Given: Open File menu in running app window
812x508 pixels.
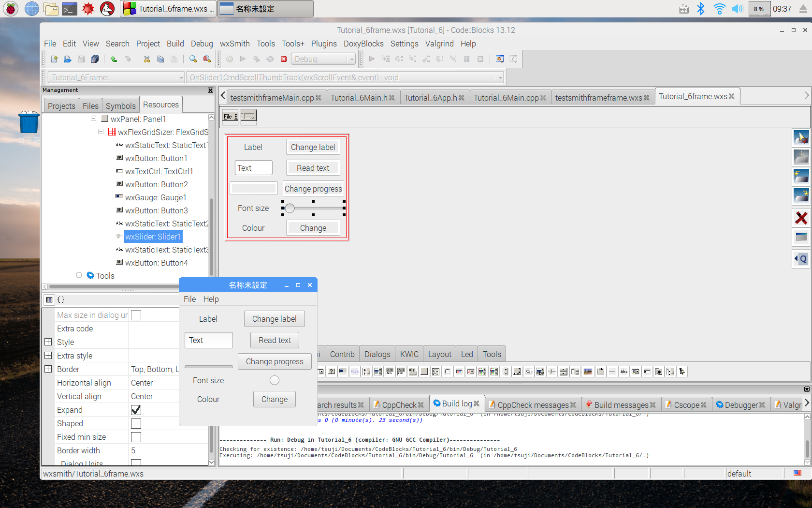Looking at the screenshot, I should [x=189, y=299].
